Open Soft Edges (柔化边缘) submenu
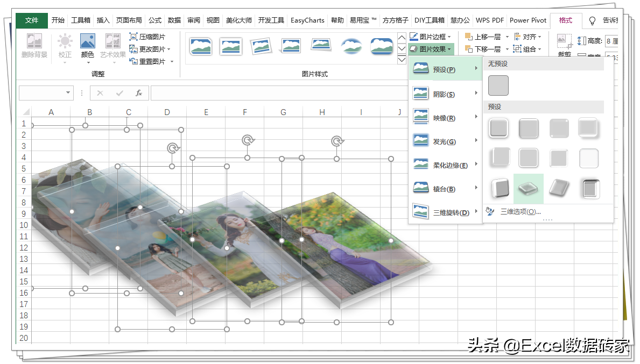 (445, 165)
